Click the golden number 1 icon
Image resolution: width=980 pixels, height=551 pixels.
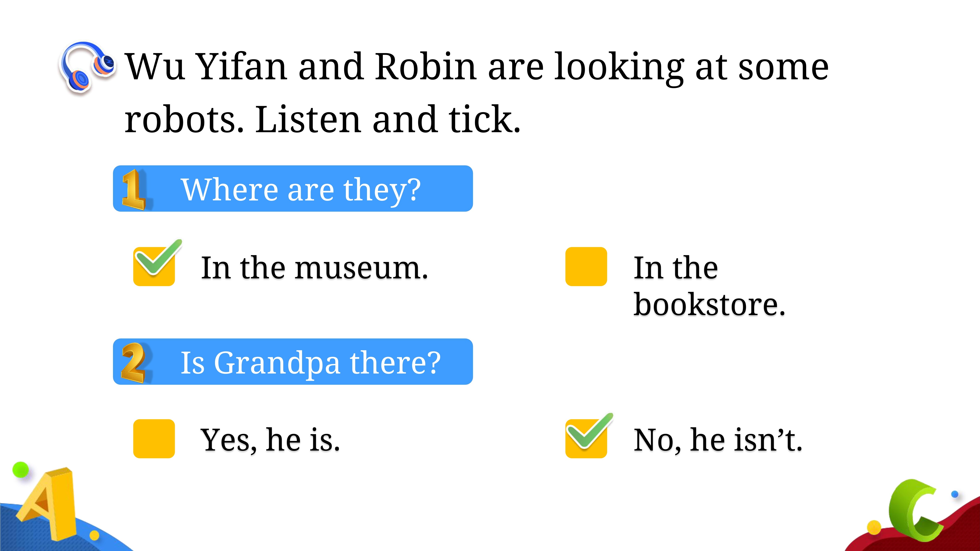134,189
